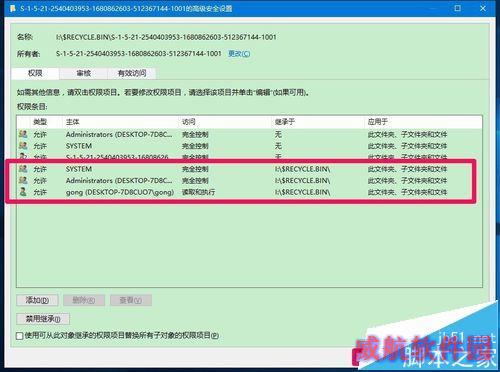This screenshot has width=500, height=372.
Task: Click the folder icon in the title bar
Action: (x=13, y=8)
